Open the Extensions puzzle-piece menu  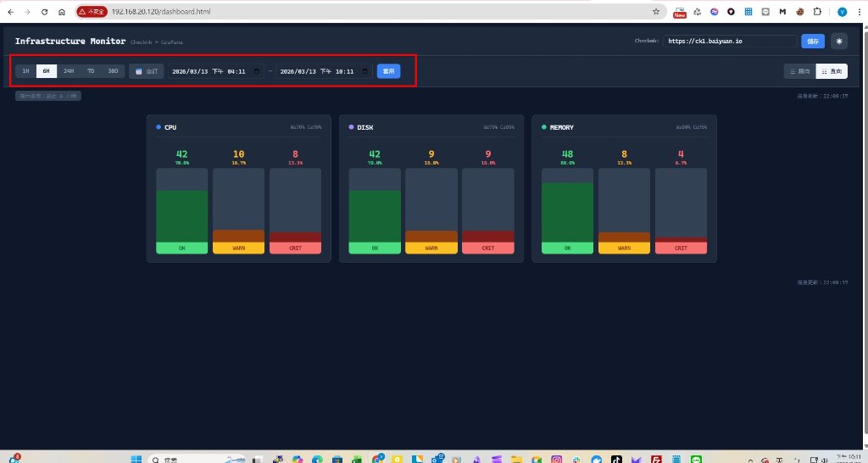(x=817, y=12)
